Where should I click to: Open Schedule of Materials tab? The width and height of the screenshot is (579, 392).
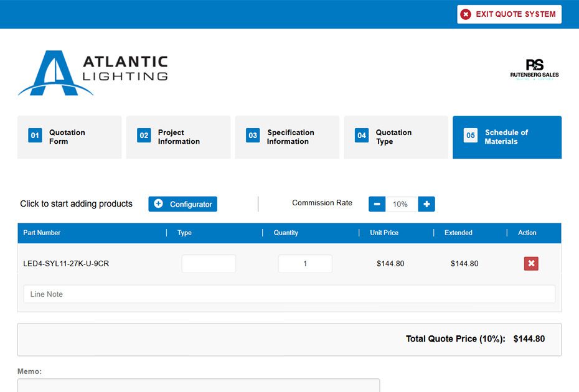(x=507, y=137)
